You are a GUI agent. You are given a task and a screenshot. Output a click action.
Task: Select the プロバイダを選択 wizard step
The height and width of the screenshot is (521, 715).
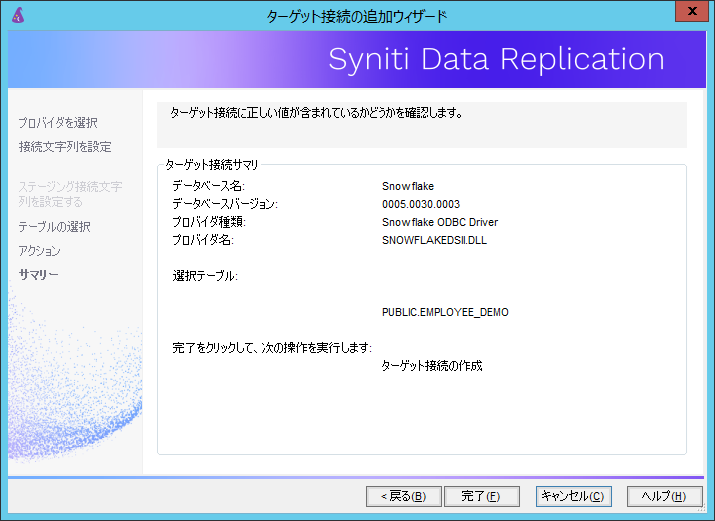tap(58, 123)
